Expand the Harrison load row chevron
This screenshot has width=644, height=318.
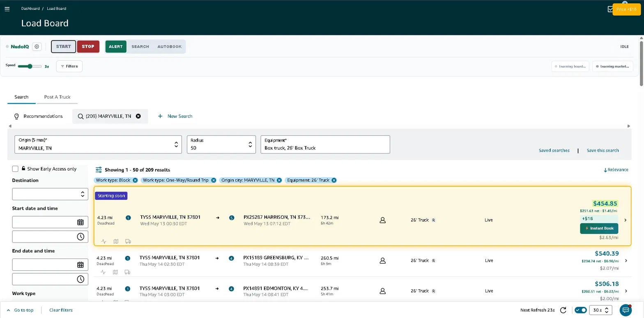tap(626, 220)
